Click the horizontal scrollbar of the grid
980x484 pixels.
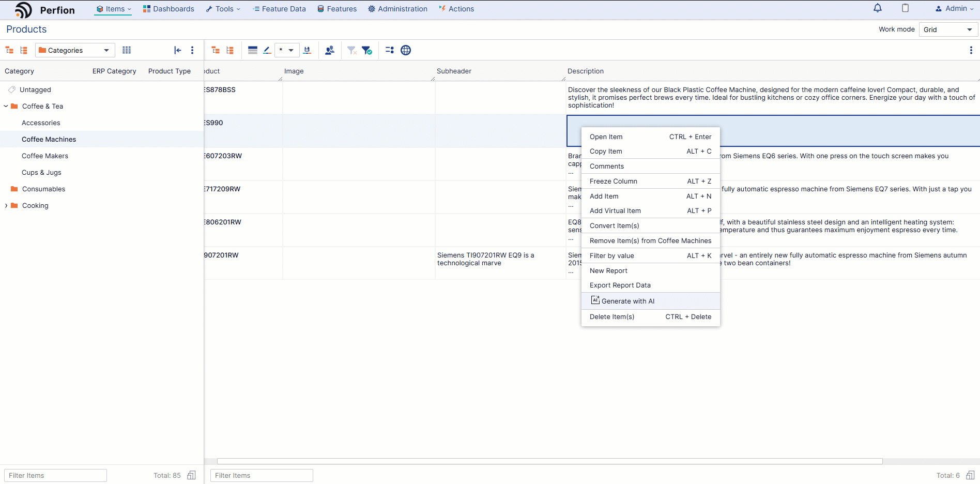click(x=549, y=461)
